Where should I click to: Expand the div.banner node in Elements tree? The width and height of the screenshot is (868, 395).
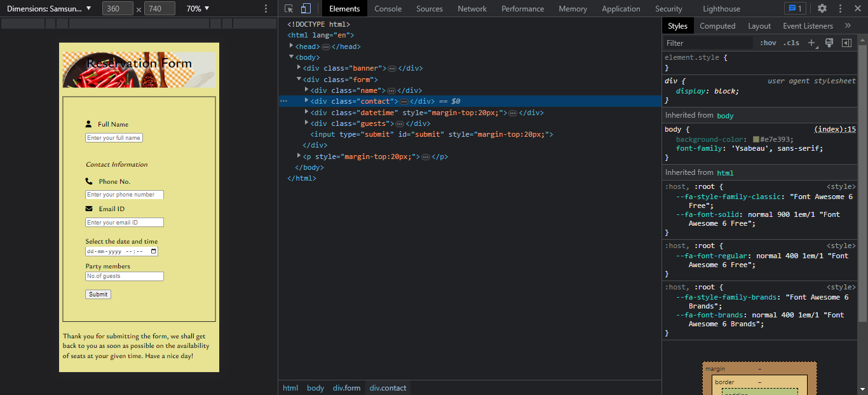pyautogui.click(x=299, y=68)
